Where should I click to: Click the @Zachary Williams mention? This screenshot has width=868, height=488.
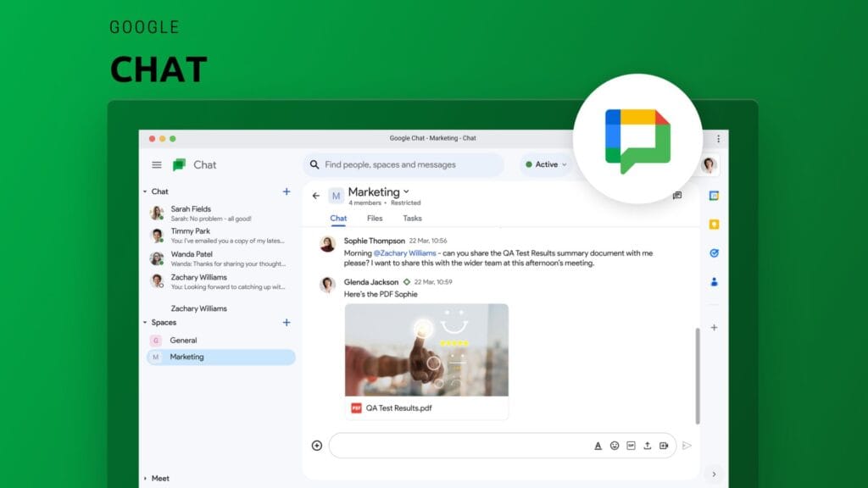(x=404, y=252)
